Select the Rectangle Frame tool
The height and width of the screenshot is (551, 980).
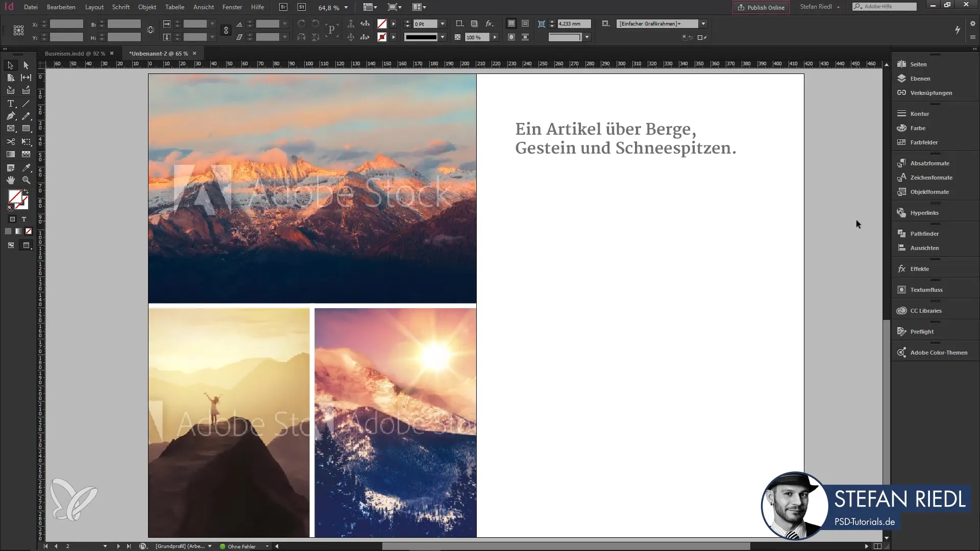10,129
